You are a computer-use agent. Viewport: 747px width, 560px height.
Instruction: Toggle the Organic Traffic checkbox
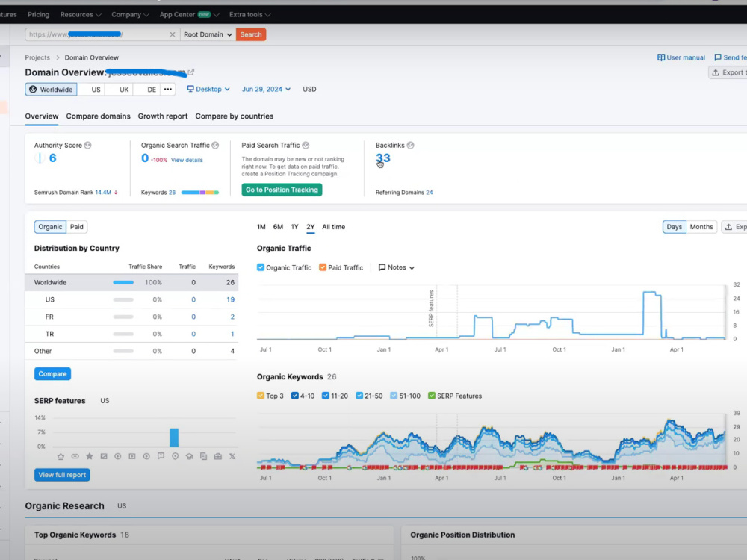click(261, 267)
